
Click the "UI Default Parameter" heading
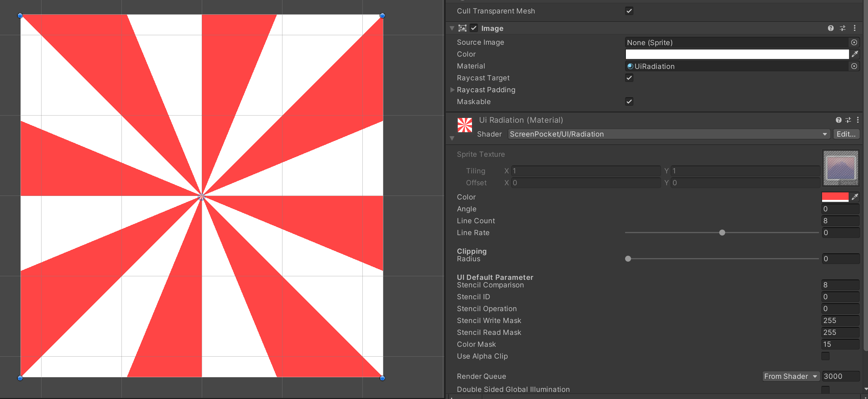pyautogui.click(x=495, y=277)
